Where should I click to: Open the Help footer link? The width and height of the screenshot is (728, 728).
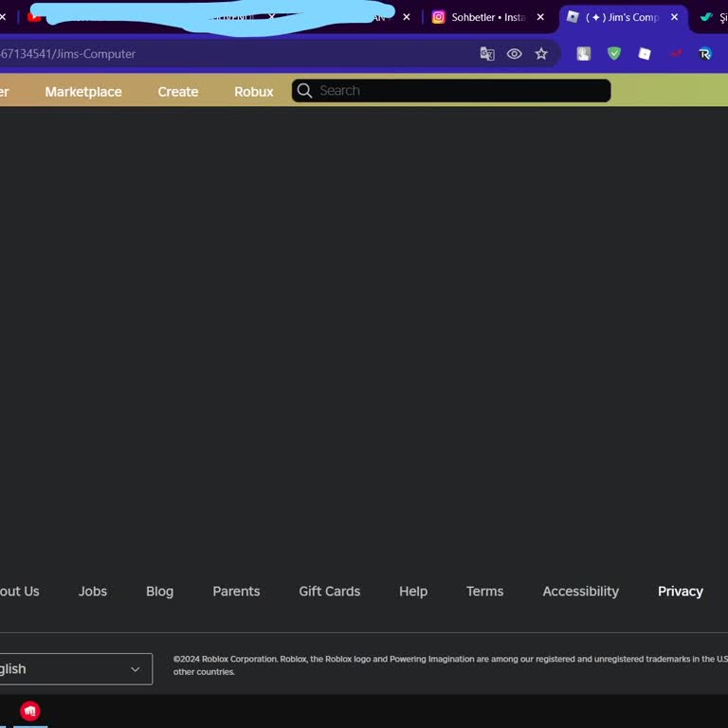(x=413, y=591)
